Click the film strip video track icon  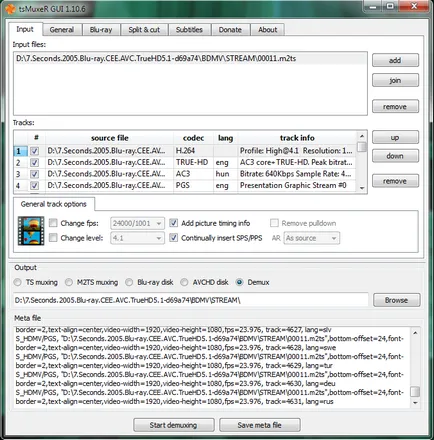31,231
